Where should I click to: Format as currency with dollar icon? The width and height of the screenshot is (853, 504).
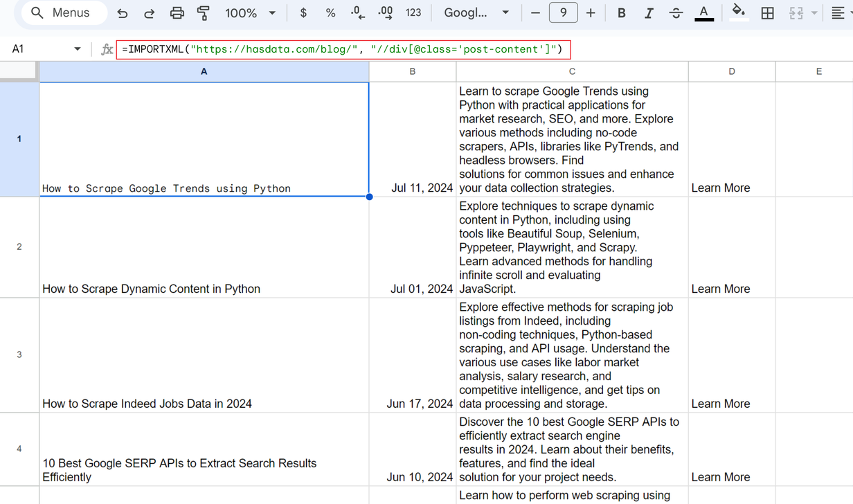[x=303, y=13]
